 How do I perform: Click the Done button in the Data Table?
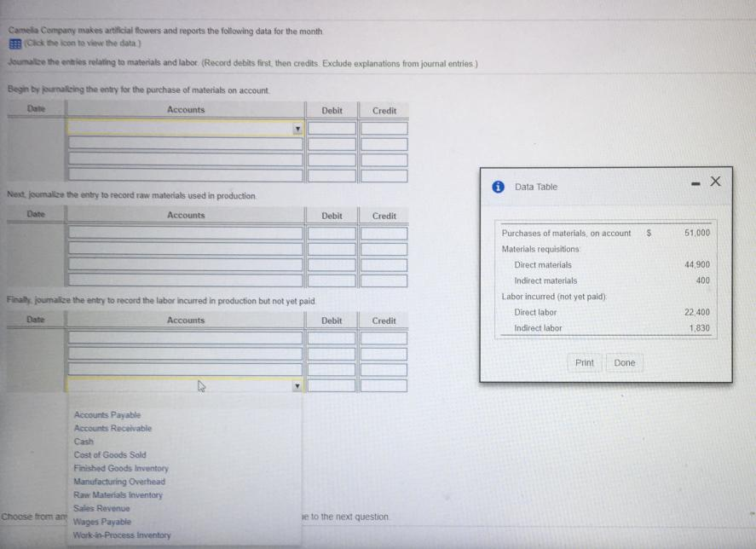(625, 362)
